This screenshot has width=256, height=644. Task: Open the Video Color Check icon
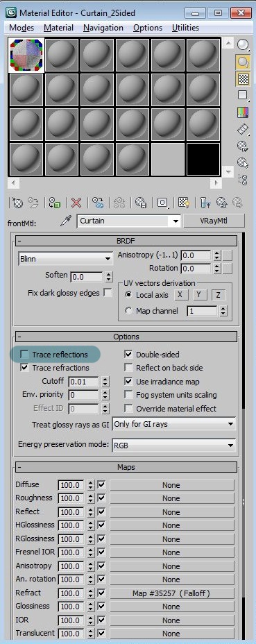click(x=243, y=112)
